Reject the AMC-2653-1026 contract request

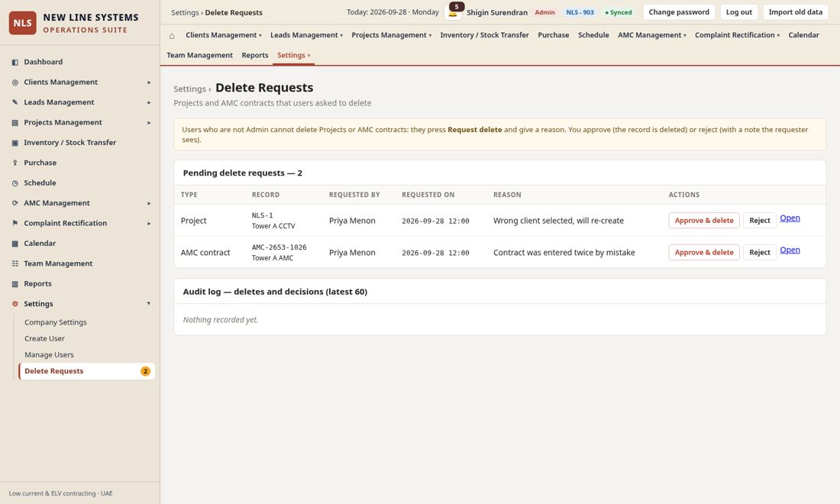760,252
